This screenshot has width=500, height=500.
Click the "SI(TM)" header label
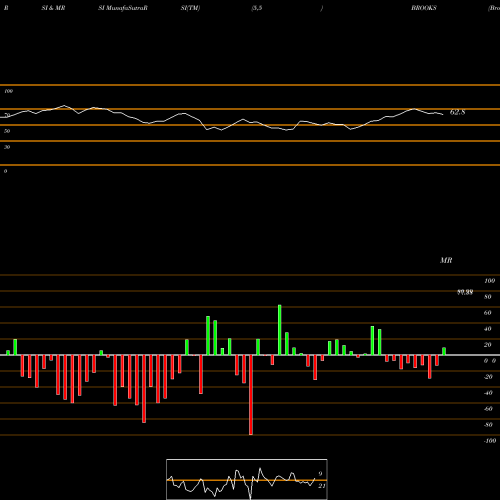coord(190,8)
